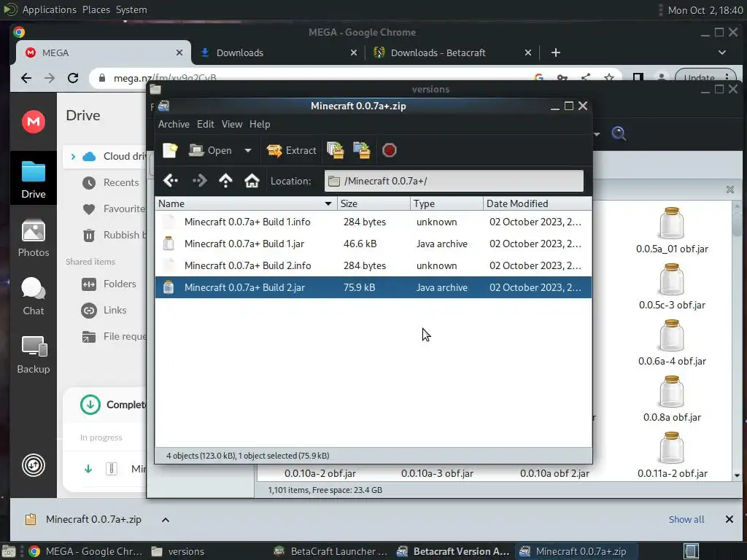Switch to versions window in taskbar
This screenshot has height=560, width=747.
click(x=177, y=551)
